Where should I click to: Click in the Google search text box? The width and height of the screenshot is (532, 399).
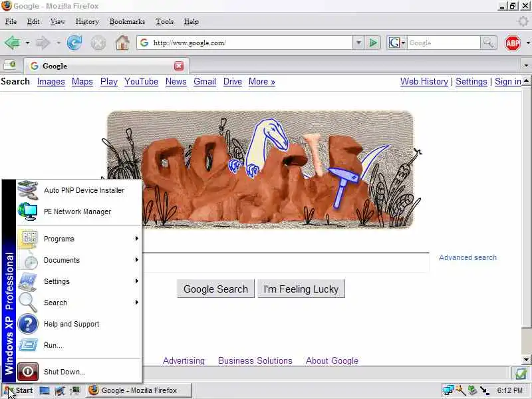286,262
